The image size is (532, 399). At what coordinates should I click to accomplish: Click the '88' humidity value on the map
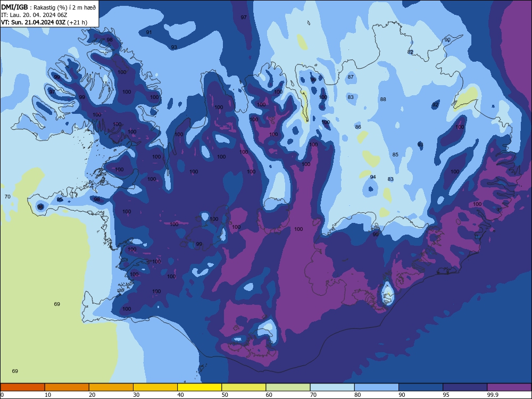[383, 99]
